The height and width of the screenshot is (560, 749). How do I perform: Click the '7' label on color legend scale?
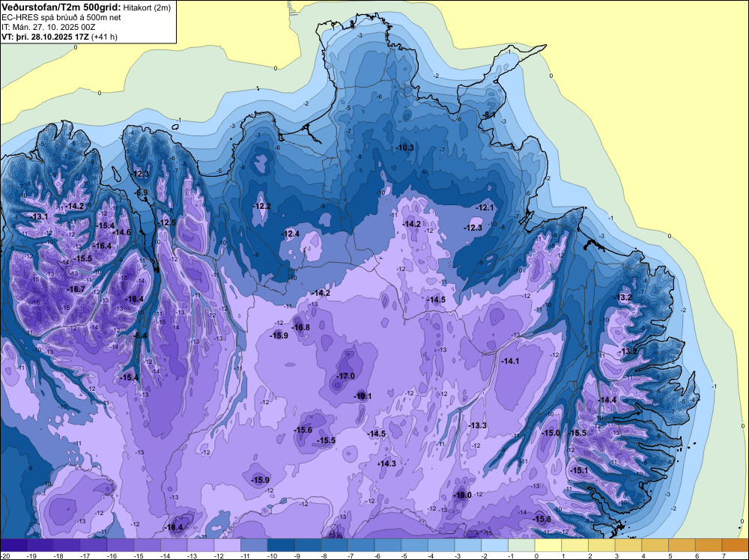724,556
